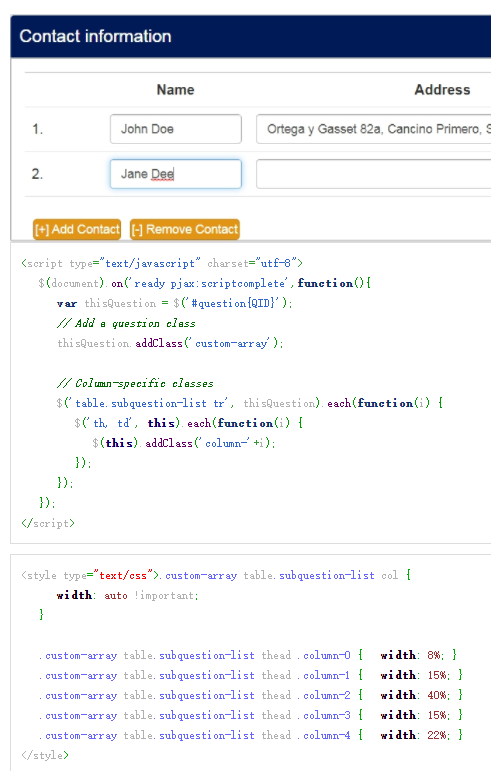The width and height of the screenshot is (491, 771).
Task: Focus the name field containing Jane Dee
Action: point(176,174)
